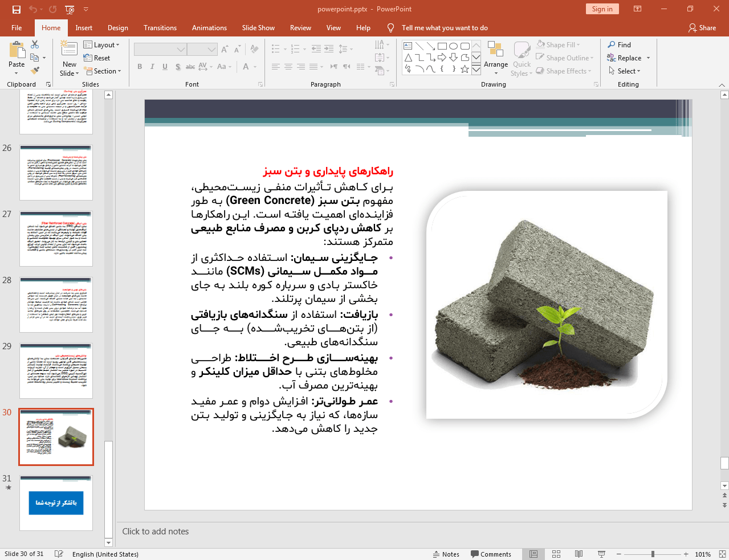Open the Transitions tab
The width and height of the screenshot is (729, 560).
tap(160, 27)
